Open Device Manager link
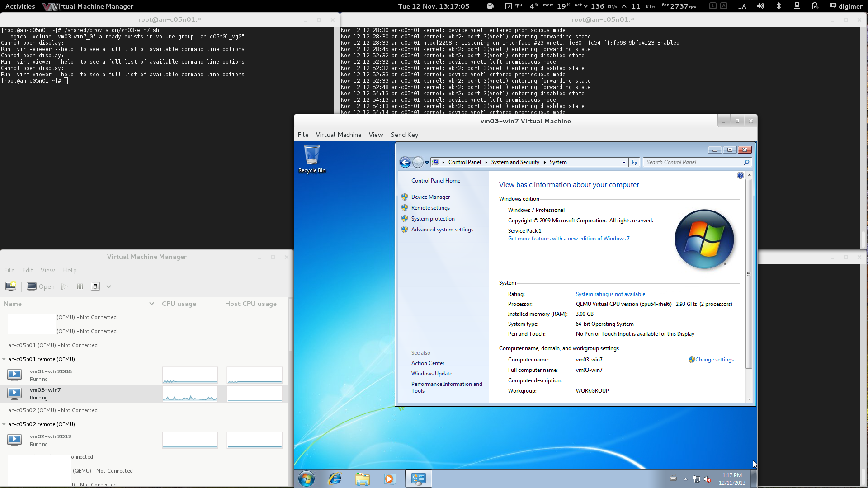This screenshot has width=868, height=488. [430, 197]
